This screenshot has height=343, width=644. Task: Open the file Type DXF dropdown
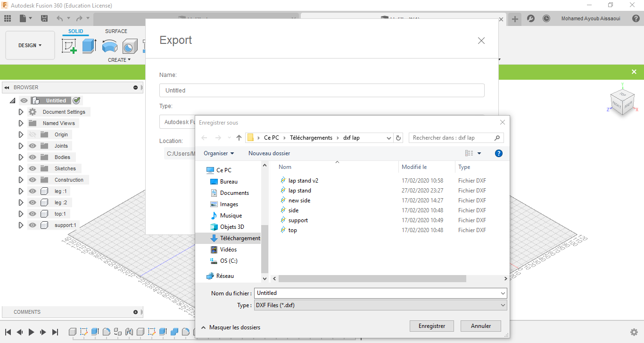380,305
